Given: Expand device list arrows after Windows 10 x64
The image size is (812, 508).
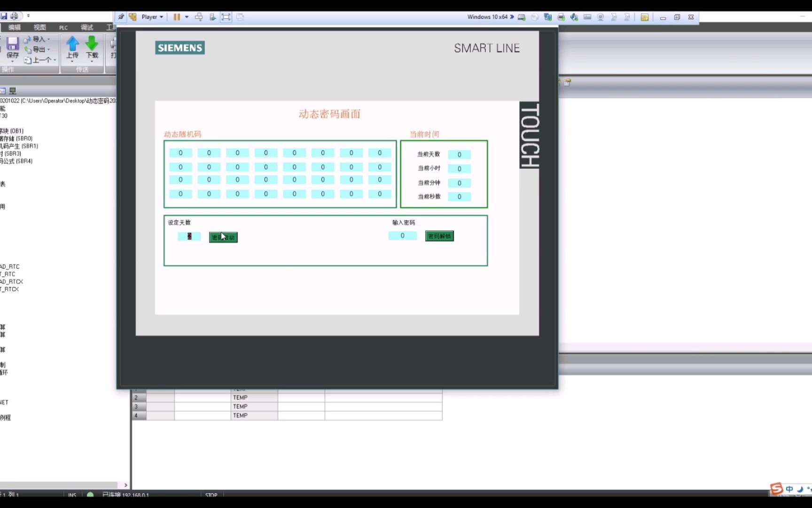Looking at the screenshot, I should (512, 17).
